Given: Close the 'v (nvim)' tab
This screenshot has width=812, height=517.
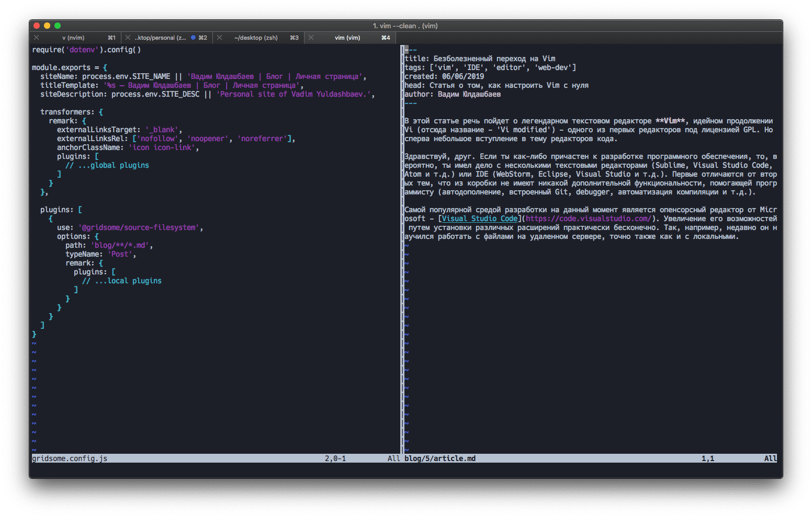Looking at the screenshot, I should [37, 38].
